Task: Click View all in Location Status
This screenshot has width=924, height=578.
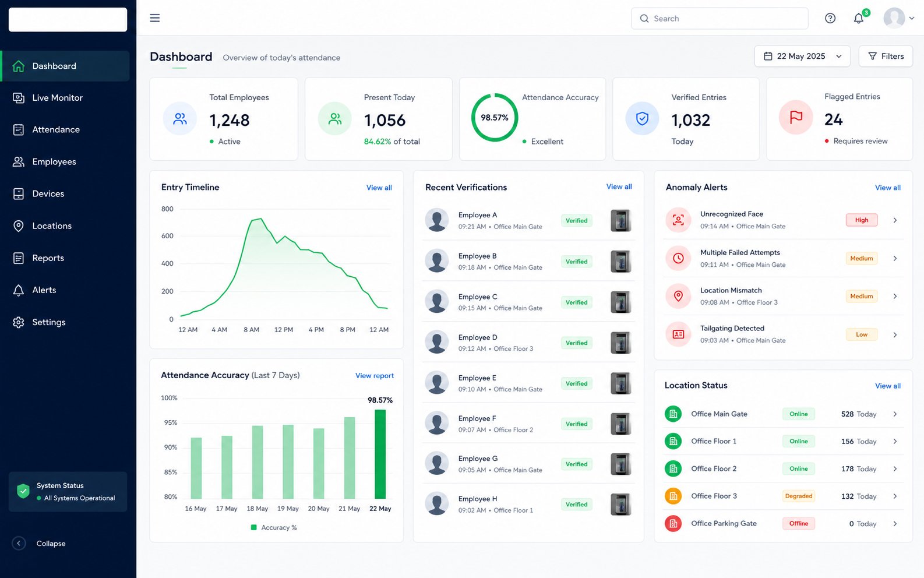Action: (887, 386)
